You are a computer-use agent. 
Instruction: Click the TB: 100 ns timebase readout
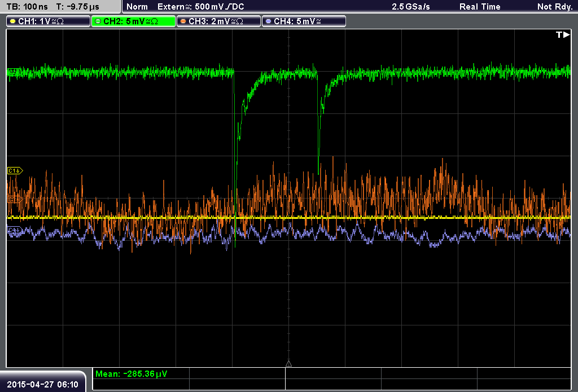[27, 7]
